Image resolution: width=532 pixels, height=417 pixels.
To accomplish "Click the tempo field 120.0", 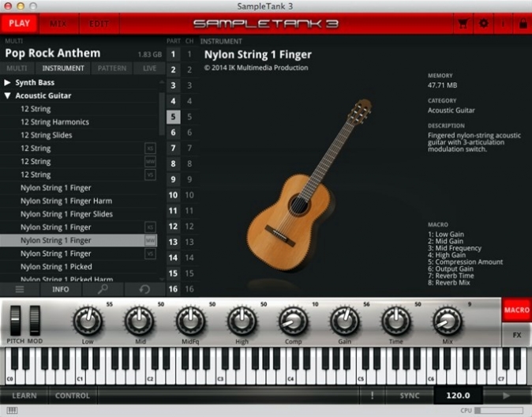I will click(458, 396).
